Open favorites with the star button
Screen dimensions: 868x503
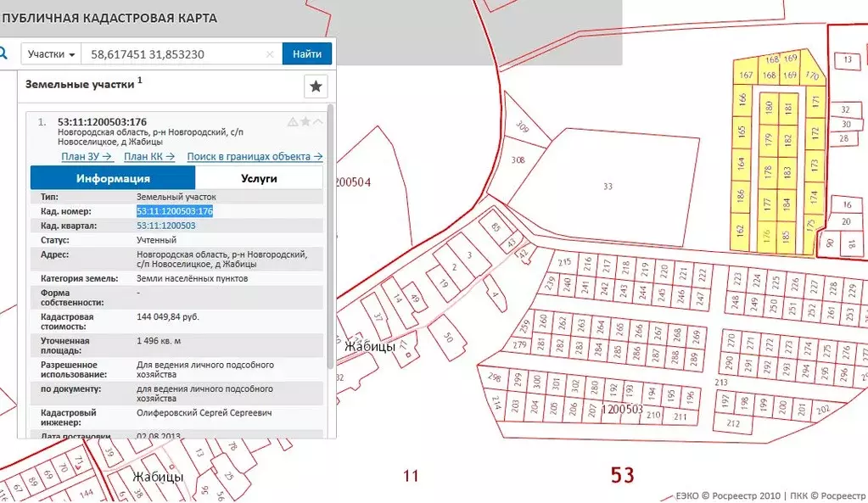(316, 86)
